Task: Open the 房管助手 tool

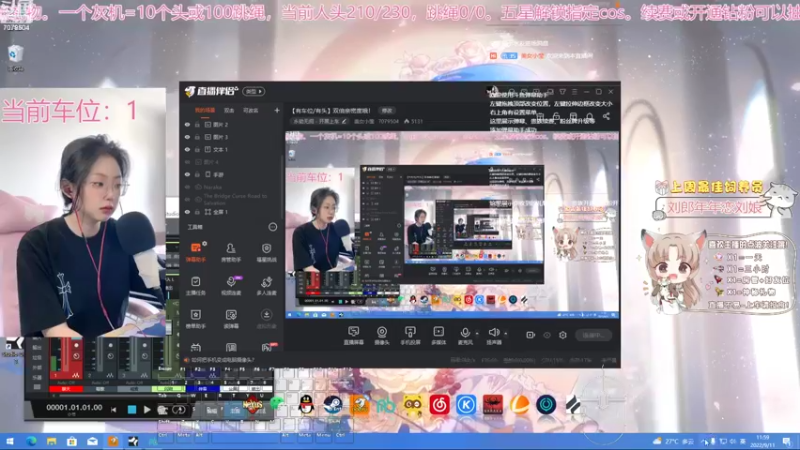Action: point(231,252)
